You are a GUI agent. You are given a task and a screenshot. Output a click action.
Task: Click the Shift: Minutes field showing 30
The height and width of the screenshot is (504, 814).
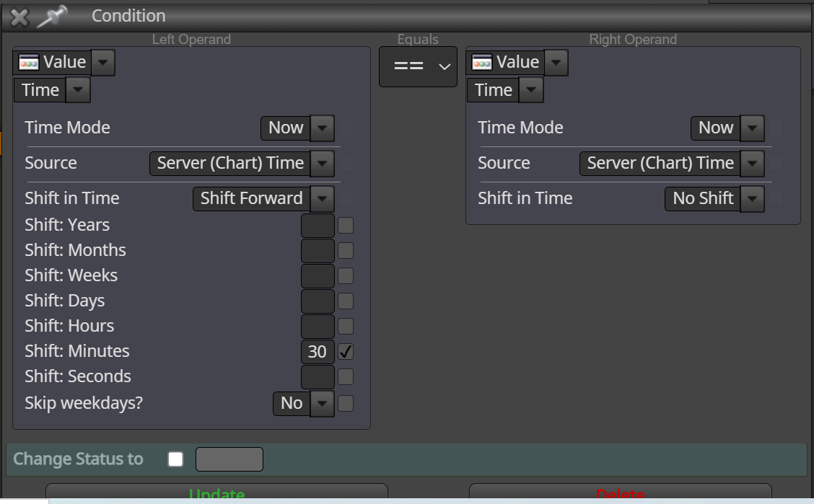318,352
